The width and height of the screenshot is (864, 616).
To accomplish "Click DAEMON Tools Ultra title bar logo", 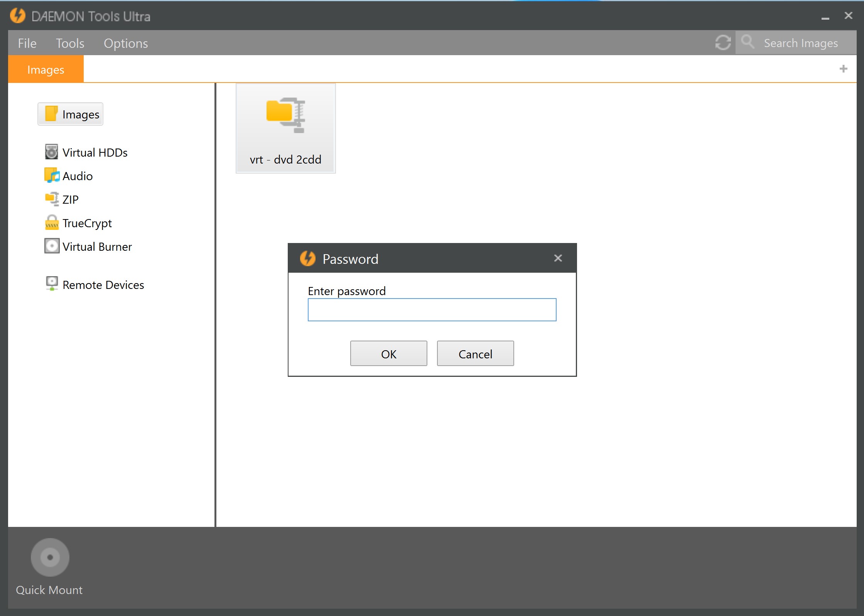I will point(18,16).
